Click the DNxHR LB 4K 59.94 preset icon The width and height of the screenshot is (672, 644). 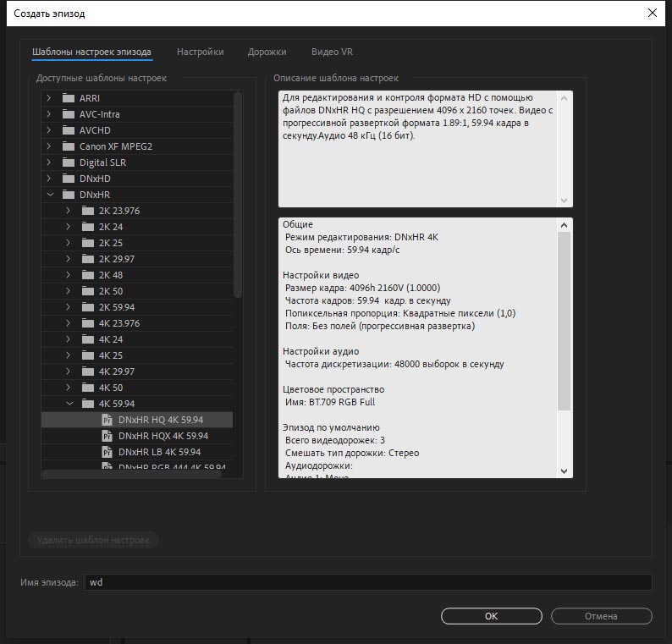point(107,452)
